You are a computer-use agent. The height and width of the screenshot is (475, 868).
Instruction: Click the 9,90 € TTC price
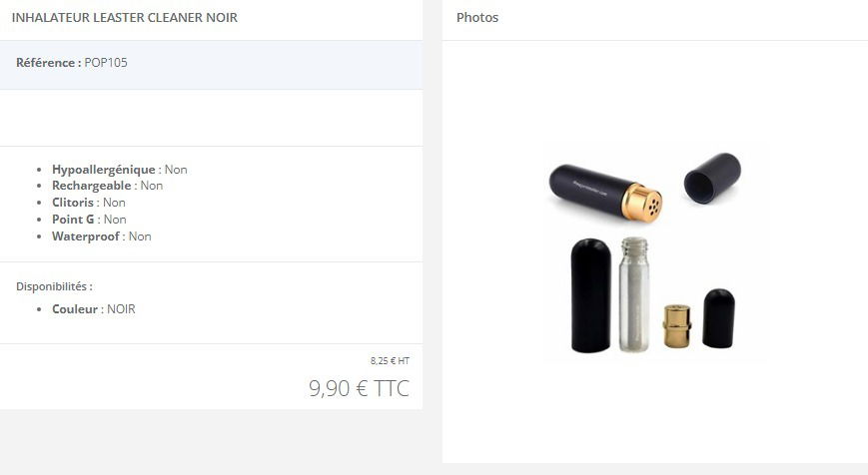359,388
